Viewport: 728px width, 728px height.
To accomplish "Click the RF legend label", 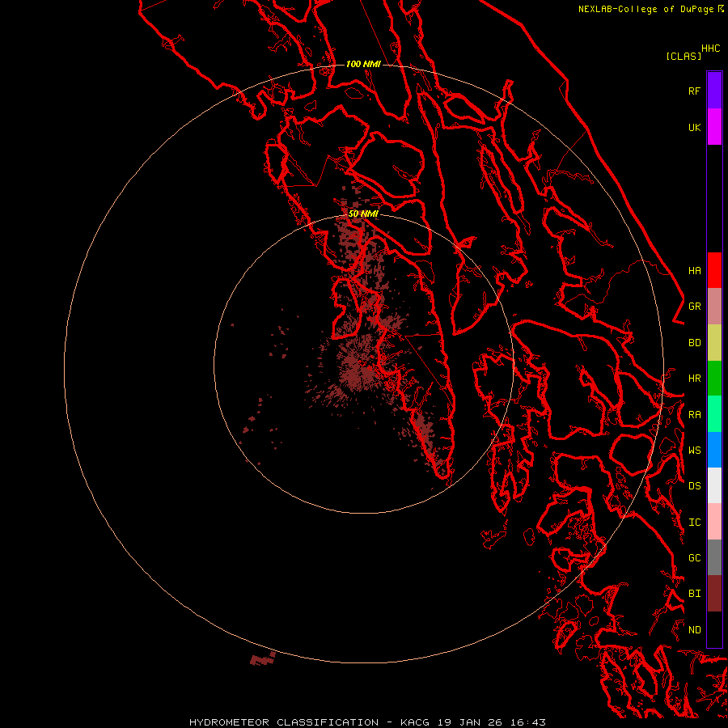I will (x=694, y=91).
